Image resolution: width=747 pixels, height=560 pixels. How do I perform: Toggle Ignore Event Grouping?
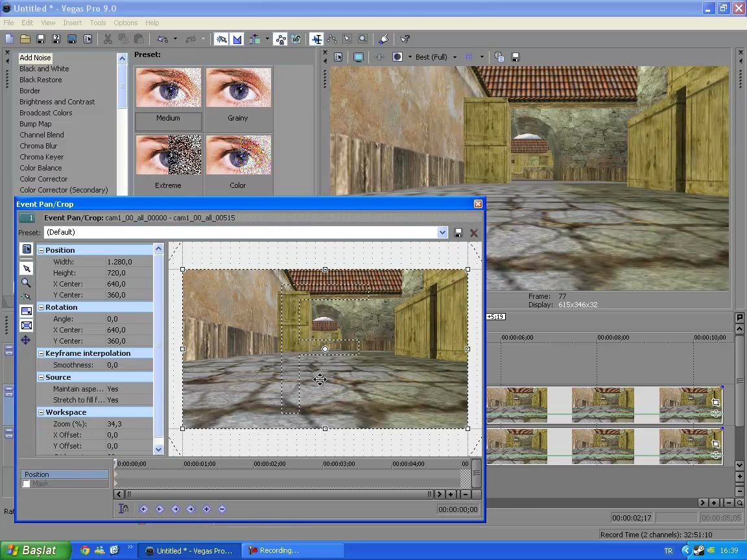coord(296,39)
